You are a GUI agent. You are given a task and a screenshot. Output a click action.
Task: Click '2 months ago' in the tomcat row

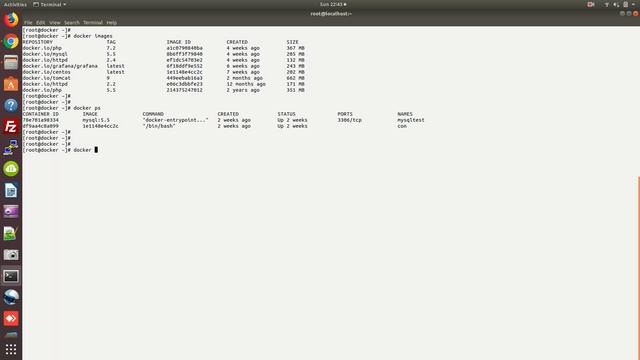[x=244, y=78]
